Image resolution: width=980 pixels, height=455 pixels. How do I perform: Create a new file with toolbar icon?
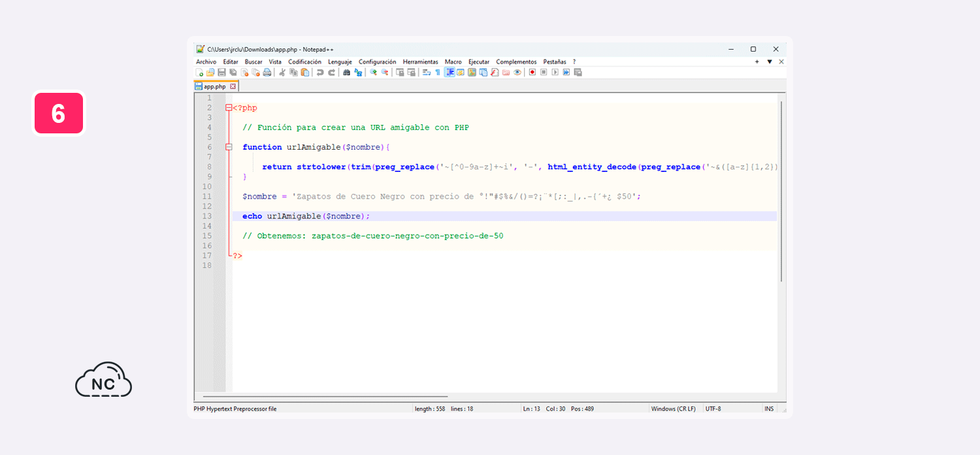[x=199, y=73]
